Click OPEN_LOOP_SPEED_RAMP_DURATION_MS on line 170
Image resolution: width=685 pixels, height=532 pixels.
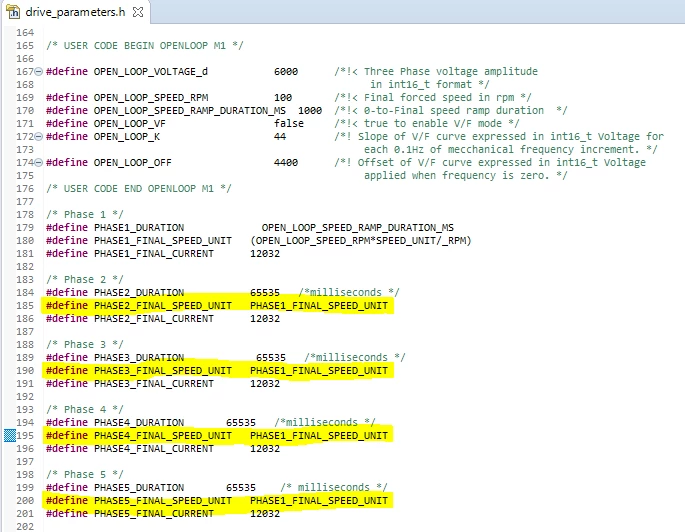(x=190, y=111)
